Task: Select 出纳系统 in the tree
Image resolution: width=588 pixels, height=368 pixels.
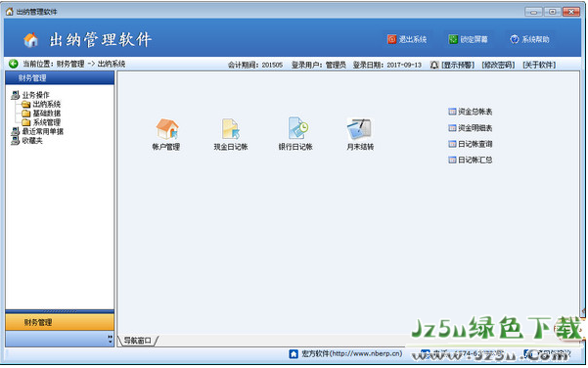Action: 47,104
